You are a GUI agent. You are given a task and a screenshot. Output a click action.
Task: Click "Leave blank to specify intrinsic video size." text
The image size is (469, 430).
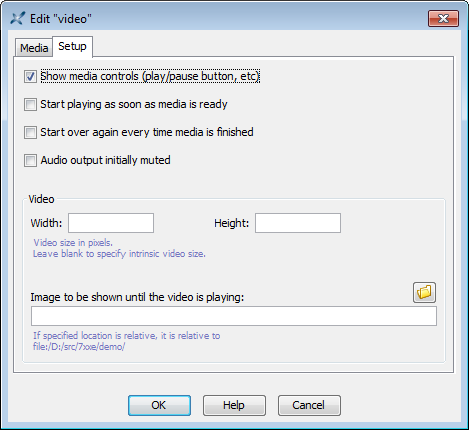(119, 254)
